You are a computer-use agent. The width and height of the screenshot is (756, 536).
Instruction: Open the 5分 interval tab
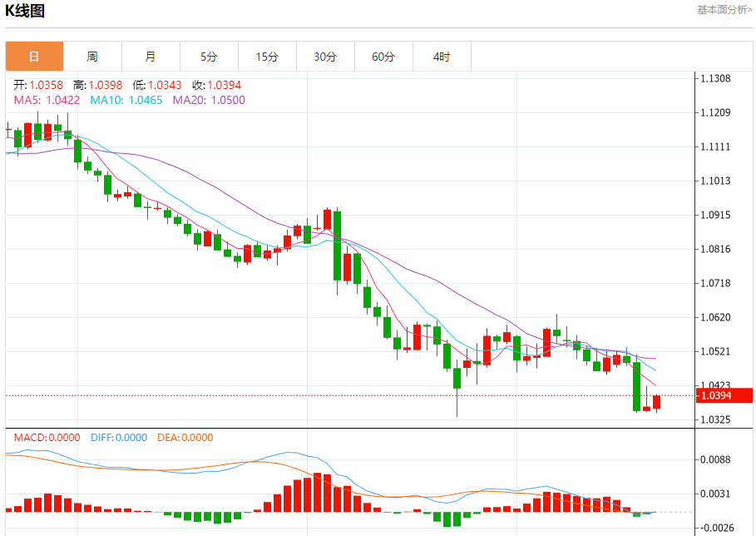(x=209, y=57)
